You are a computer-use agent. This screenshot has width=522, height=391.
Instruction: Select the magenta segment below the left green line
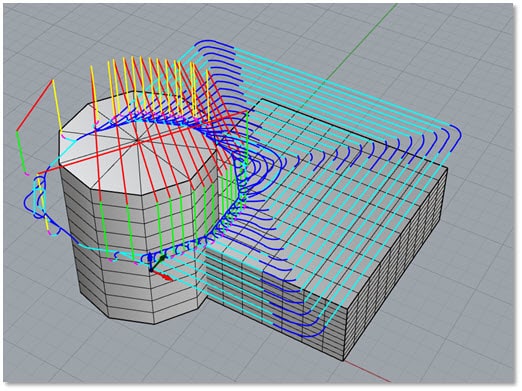click(27, 173)
